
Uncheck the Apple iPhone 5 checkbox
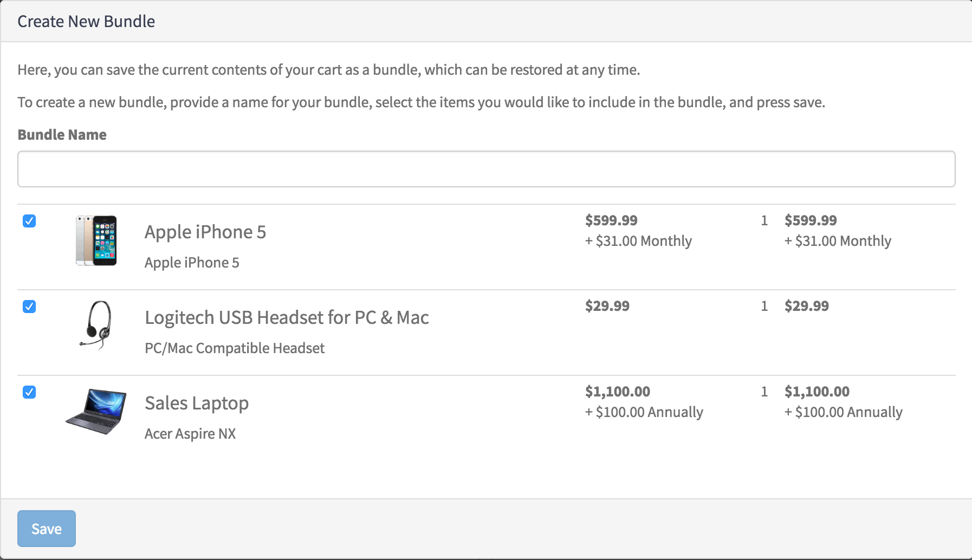pos(29,221)
